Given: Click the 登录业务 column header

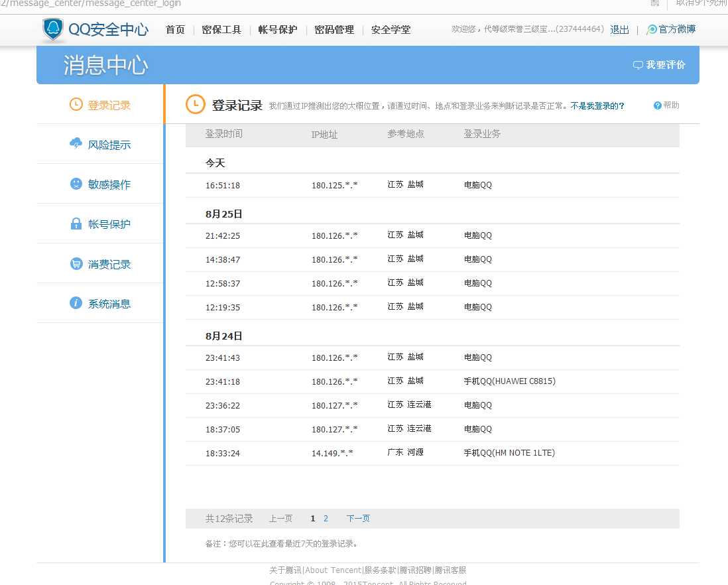Looking at the screenshot, I should [x=482, y=134].
